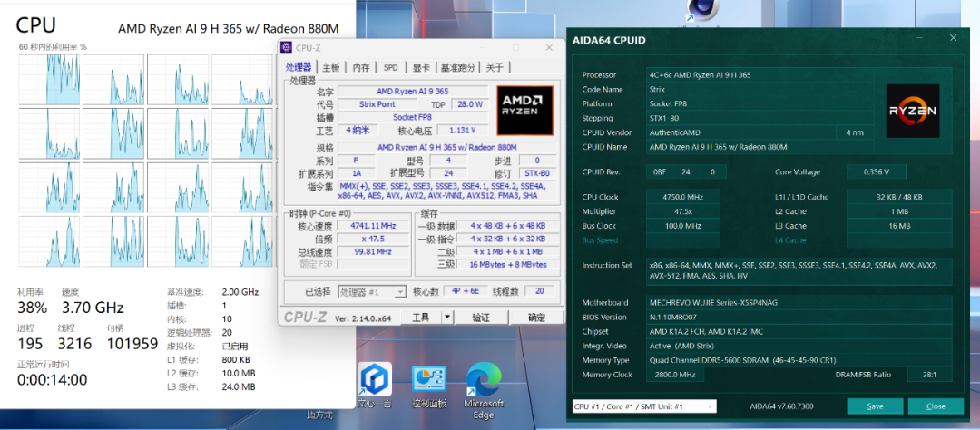This screenshot has width=980, height=430.
Task: Click the CPU Clock 4750.0 MHz value in AIDA64
Action: (x=682, y=197)
